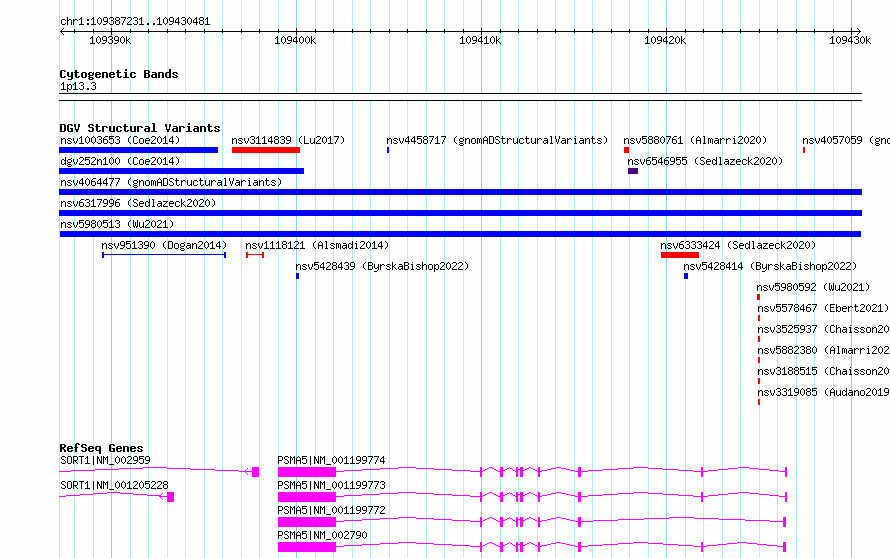Open nsv4064477 (gnomADStructuralVariants) label
The height and width of the screenshot is (558, 890).
171,182
